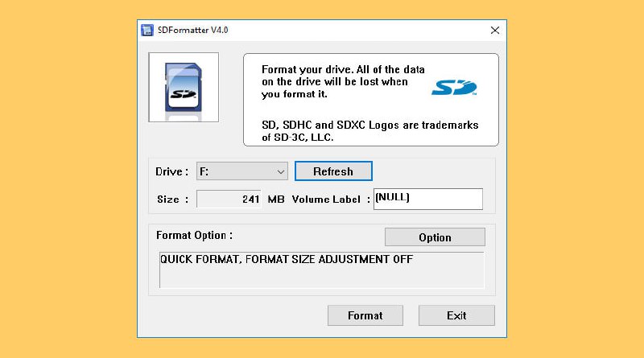Start formatting with the Format button
644x358 pixels.
tap(365, 315)
